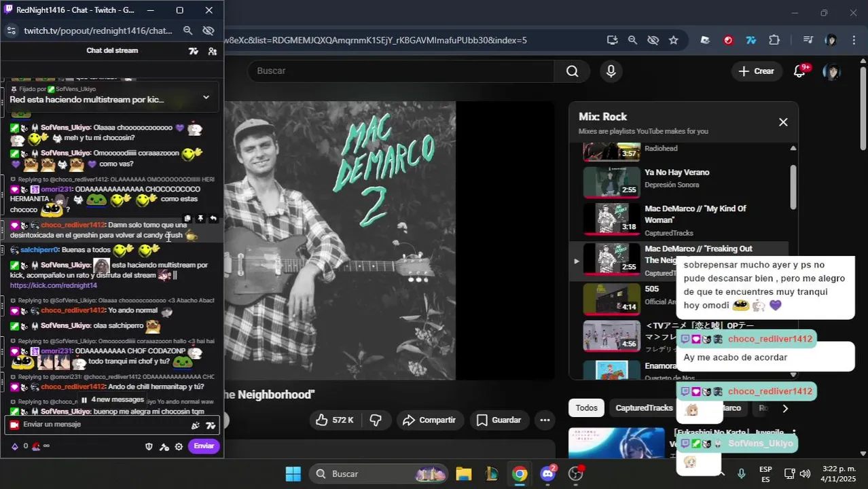Open YouTube account avatar menu

pyautogui.click(x=831, y=71)
